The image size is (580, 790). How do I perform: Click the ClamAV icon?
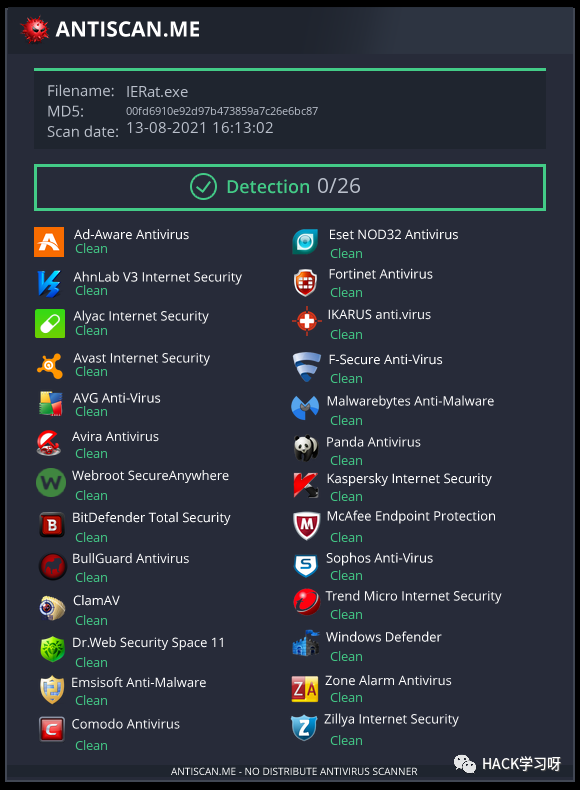pos(52,608)
